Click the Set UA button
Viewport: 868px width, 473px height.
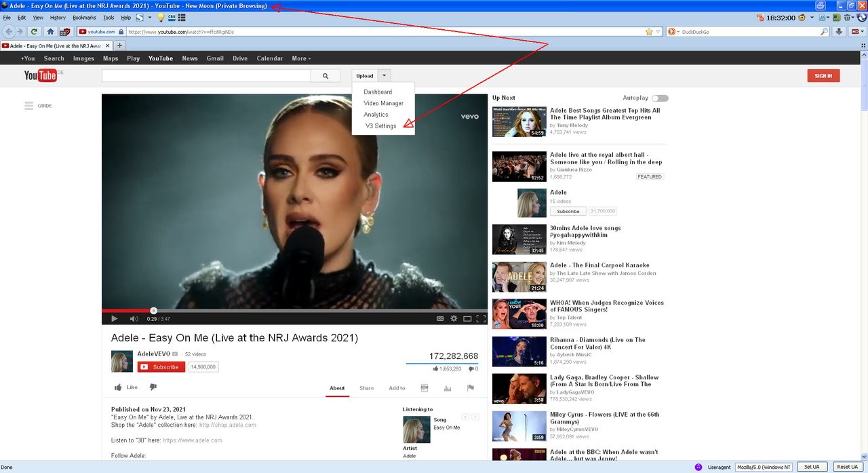pyautogui.click(x=812, y=467)
